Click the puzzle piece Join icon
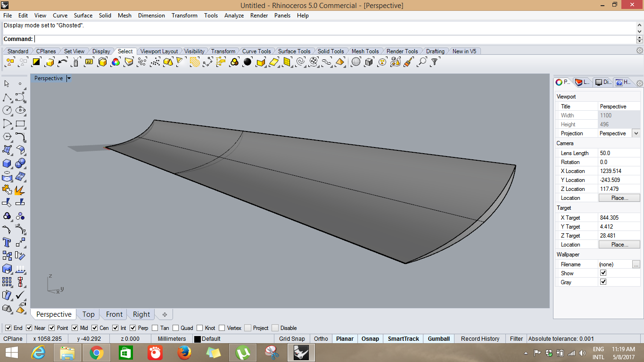 tap(7, 189)
